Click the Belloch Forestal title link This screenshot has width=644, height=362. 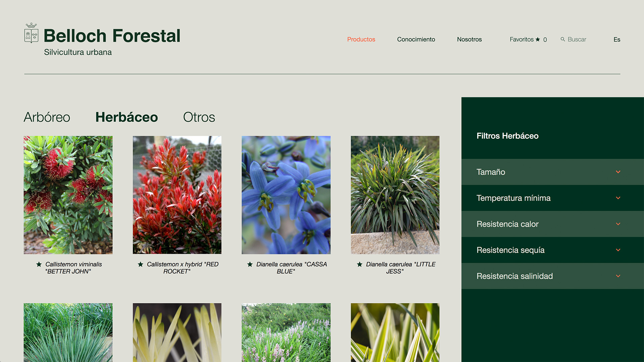coord(112,36)
